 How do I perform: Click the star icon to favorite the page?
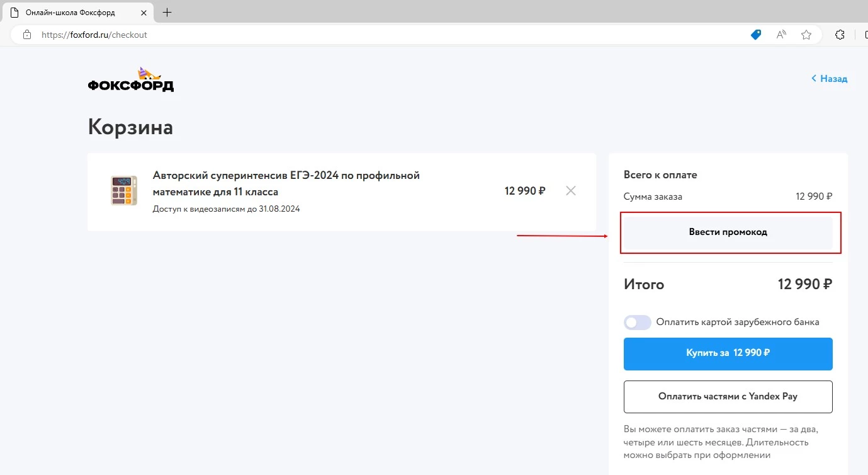point(806,35)
